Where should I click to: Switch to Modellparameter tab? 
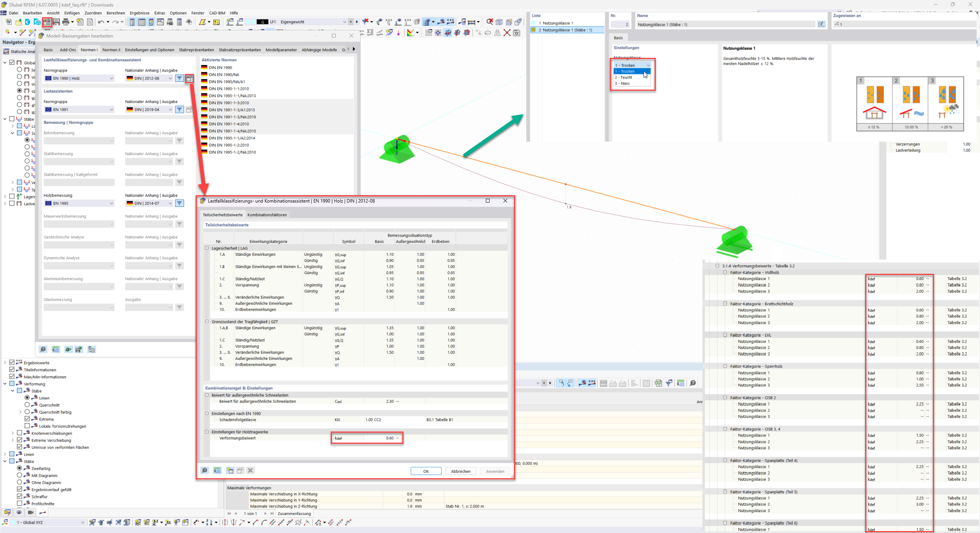tap(281, 50)
